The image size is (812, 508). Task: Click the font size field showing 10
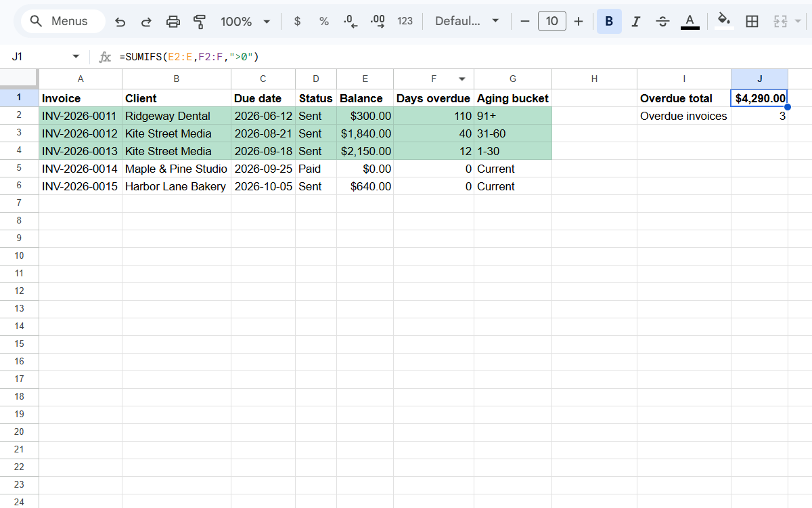(551, 22)
